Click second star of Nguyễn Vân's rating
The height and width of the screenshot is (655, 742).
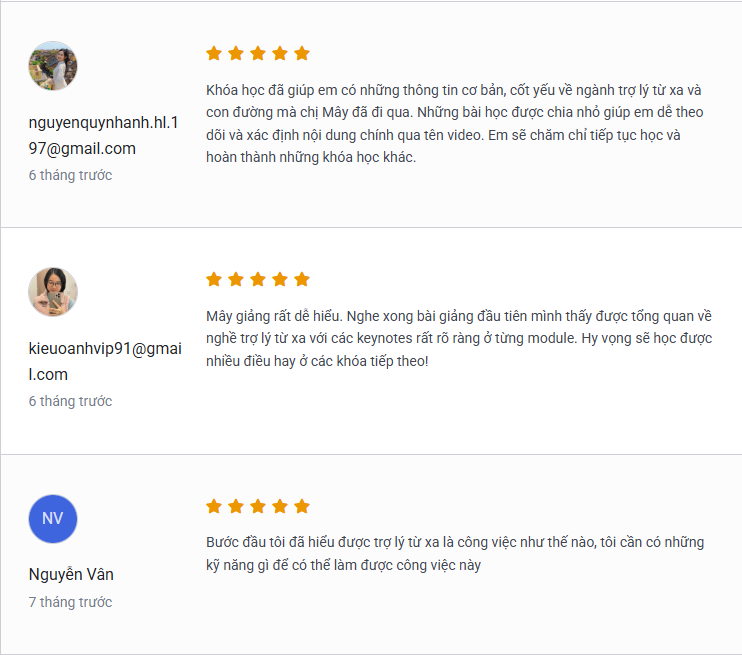[x=236, y=506]
